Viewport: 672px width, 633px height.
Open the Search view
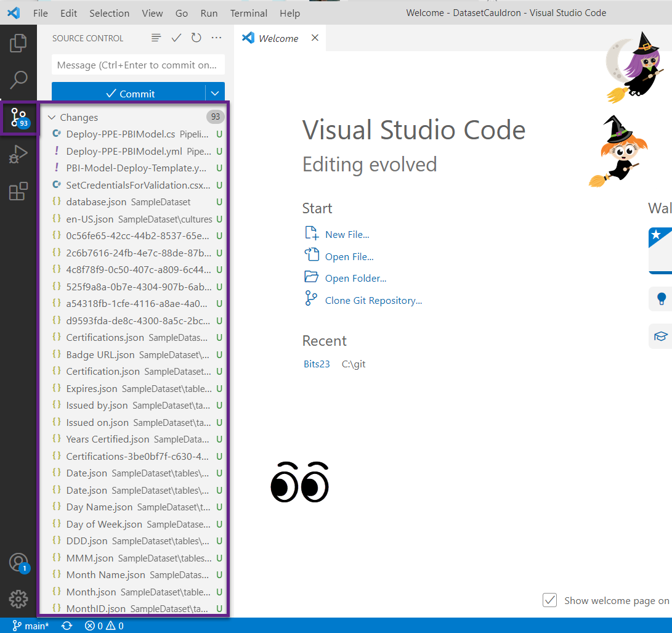coord(18,80)
